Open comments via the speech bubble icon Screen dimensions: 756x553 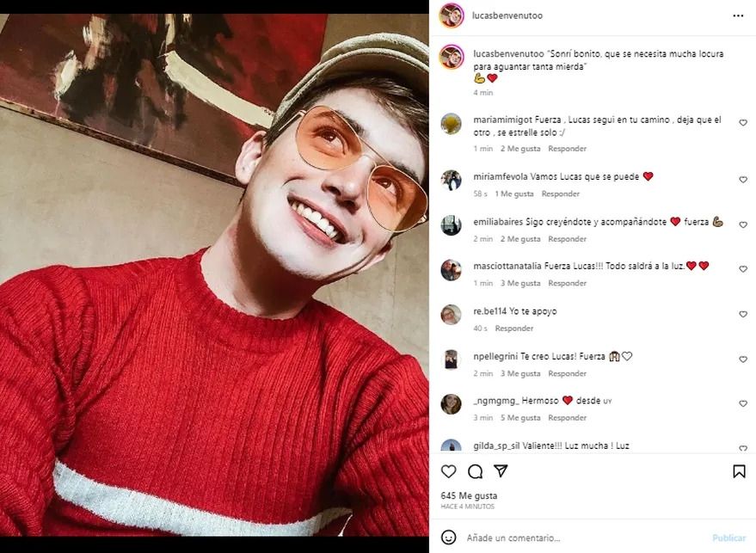pos(475,471)
